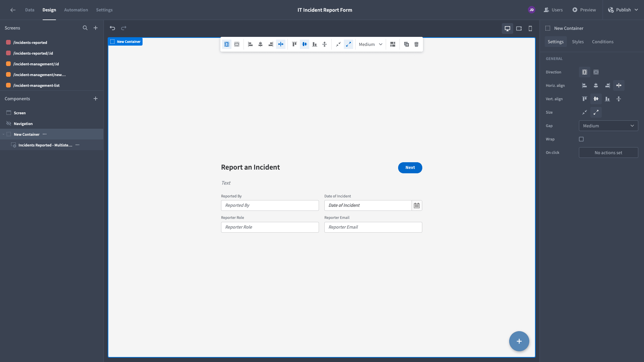
Task: Open the Conditions tab
Action: pos(603,42)
